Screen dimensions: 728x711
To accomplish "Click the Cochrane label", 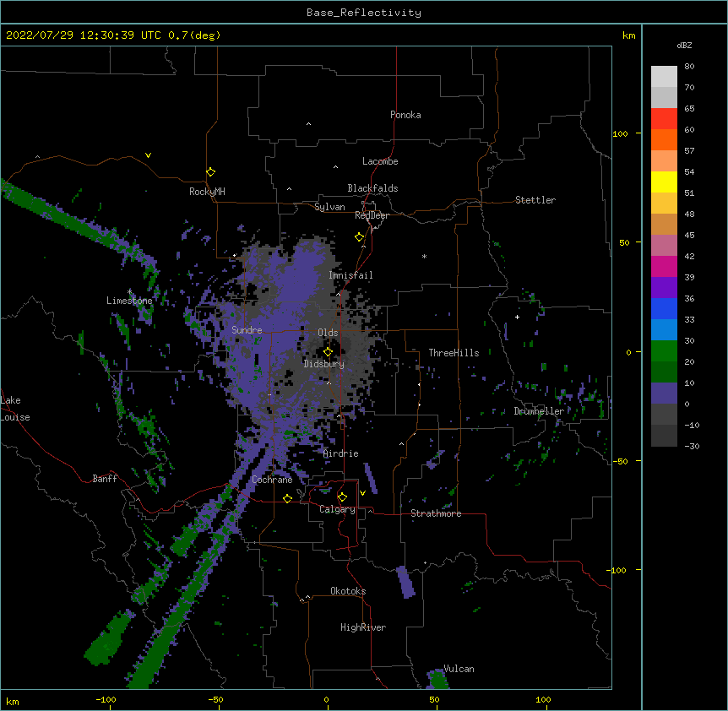I will click(x=272, y=480).
